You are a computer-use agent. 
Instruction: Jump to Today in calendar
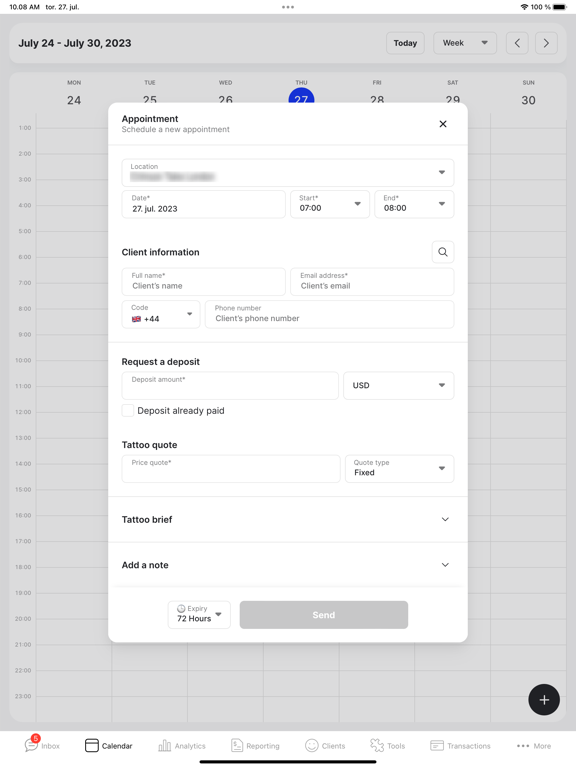[405, 43]
